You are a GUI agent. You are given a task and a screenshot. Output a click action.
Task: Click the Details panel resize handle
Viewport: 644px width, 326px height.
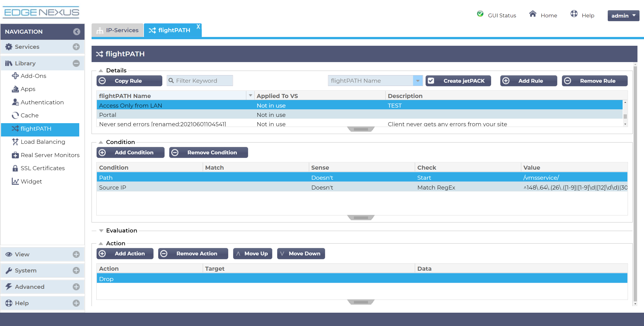coord(361,129)
